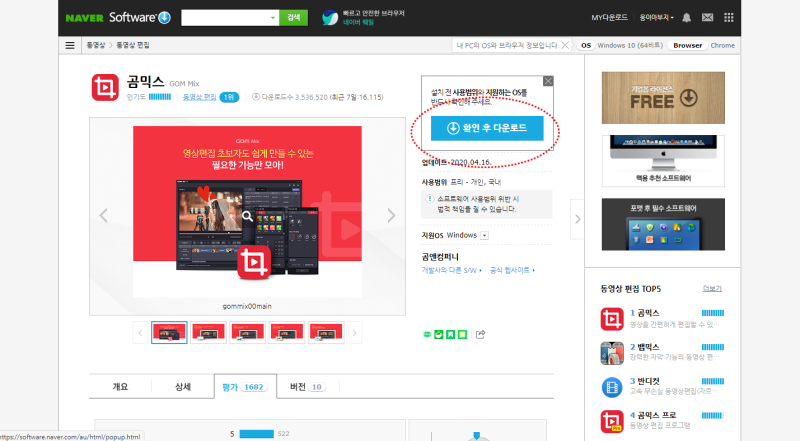Screen dimensions: 800x441
Task: Click 확인 후 다운로드 download button
Action: 487,128
